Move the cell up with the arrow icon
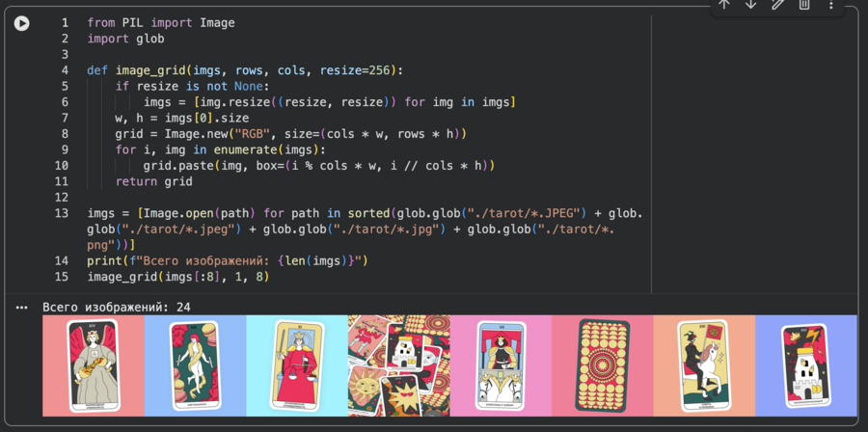The image size is (868, 432). tap(724, 4)
